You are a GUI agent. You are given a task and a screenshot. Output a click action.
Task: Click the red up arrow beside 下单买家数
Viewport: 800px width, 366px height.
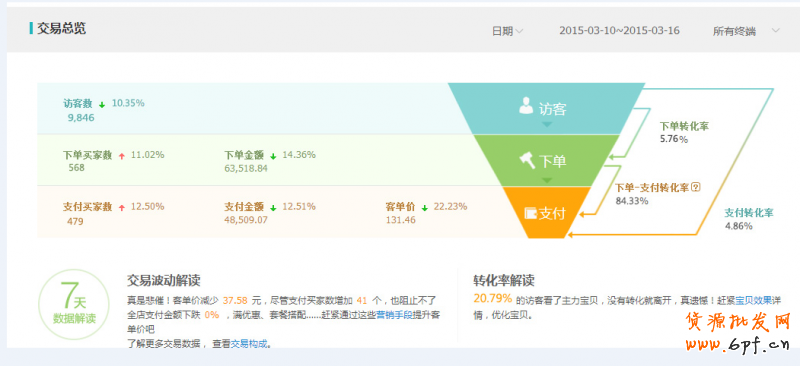pos(121,156)
